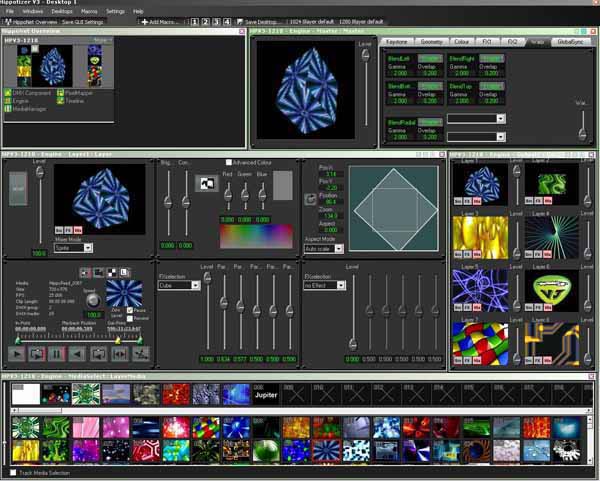Image resolution: width=600 pixels, height=481 pixels.
Task: Toggle the BlendTop enable button
Action: coord(492,86)
